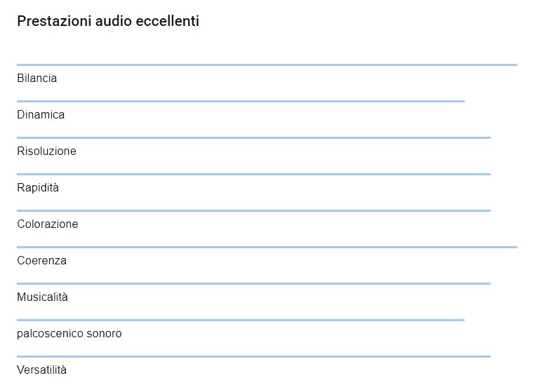Viewport: 556px width, 392px height.
Task: Select the palcoscenico sonoro label
Action: tap(69, 334)
